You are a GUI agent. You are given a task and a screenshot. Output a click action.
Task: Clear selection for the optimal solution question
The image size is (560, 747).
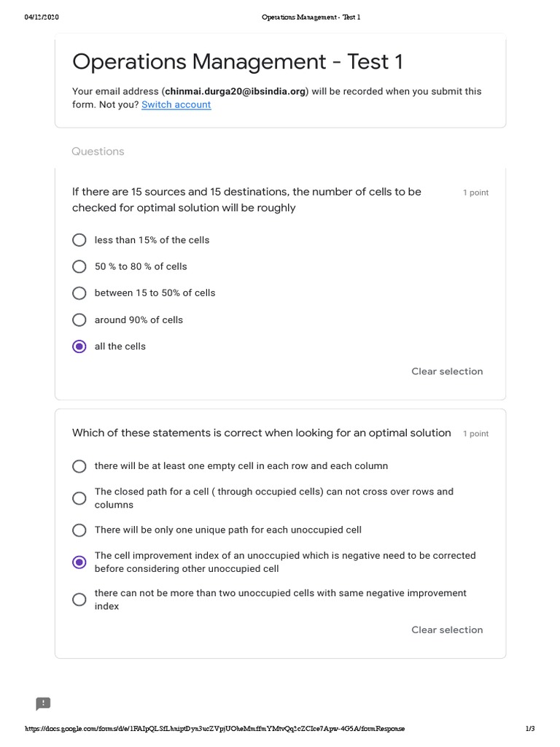coord(446,630)
